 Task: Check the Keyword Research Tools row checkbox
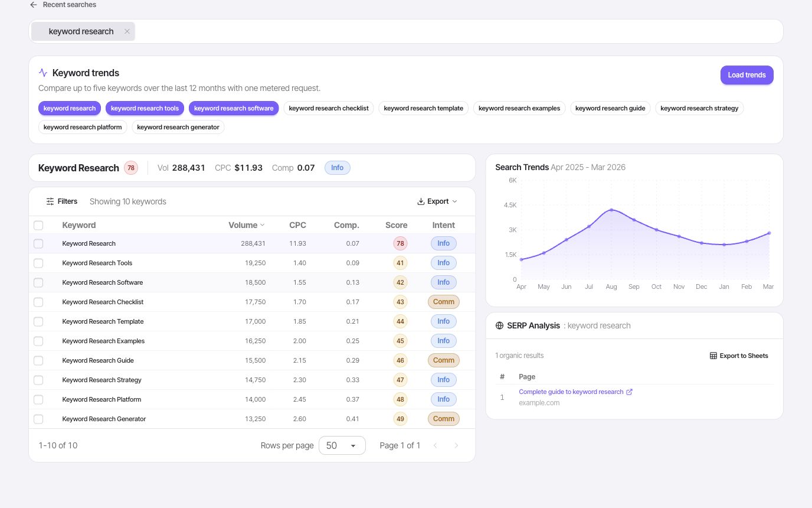click(x=38, y=263)
